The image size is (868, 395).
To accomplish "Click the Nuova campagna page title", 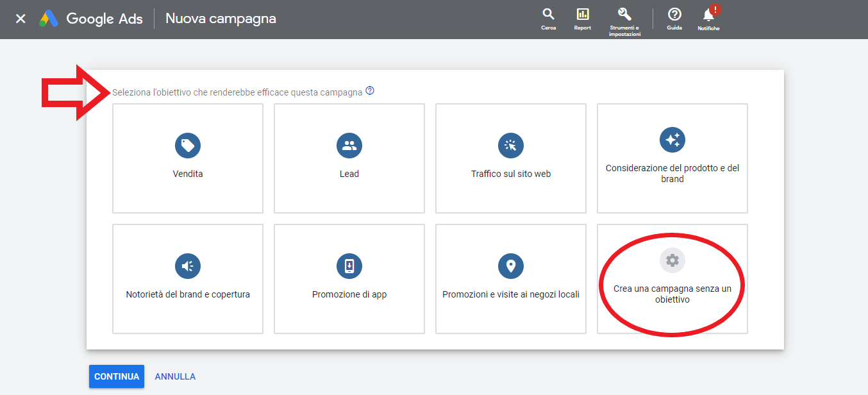I will pyautogui.click(x=221, y=19).
